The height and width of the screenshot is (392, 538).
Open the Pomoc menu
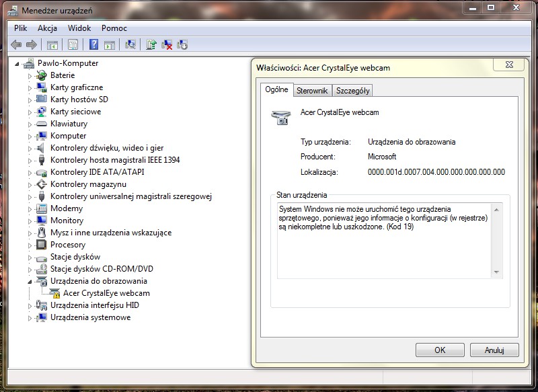point(114,28)
